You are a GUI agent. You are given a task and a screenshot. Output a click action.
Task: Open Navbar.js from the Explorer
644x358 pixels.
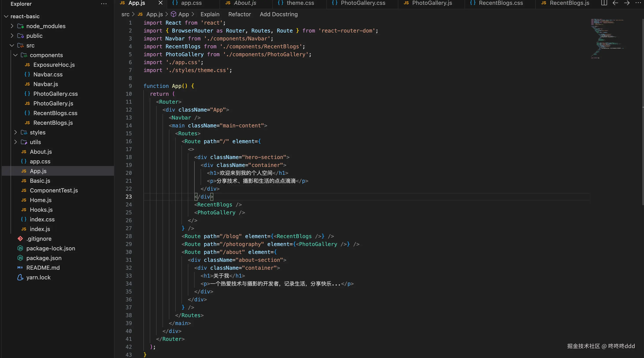(x=46, y=84)
